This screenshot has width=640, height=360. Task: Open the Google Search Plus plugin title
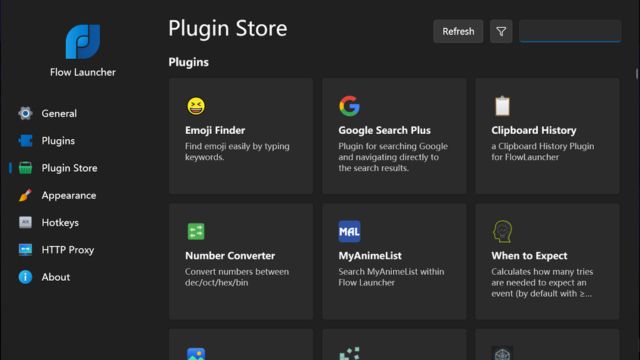point(384,130)
